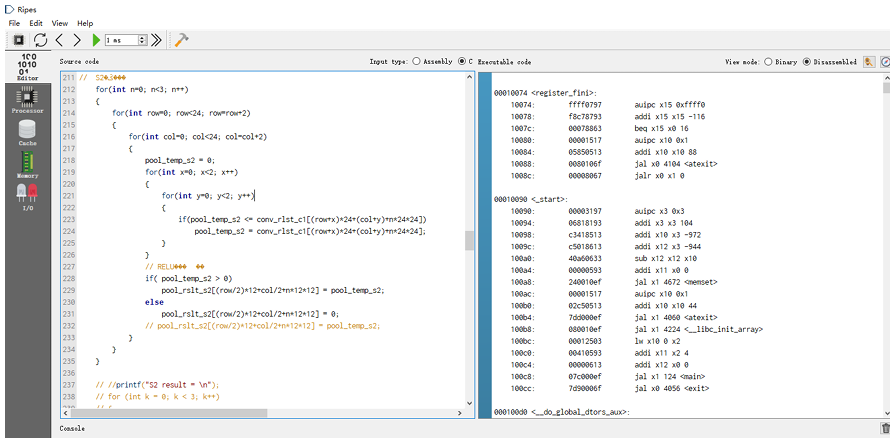Start simulation with the green play button
Screen dimensions: 895x440
pos(96,40)
